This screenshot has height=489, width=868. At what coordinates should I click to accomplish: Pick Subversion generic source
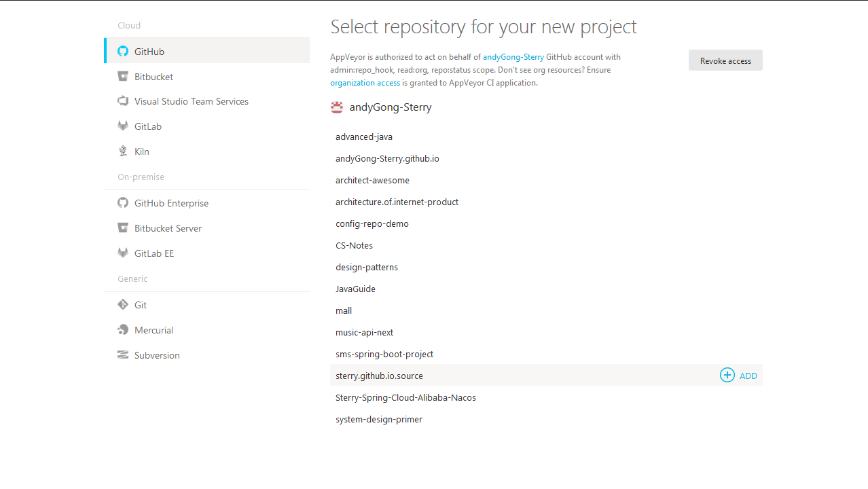206,355
